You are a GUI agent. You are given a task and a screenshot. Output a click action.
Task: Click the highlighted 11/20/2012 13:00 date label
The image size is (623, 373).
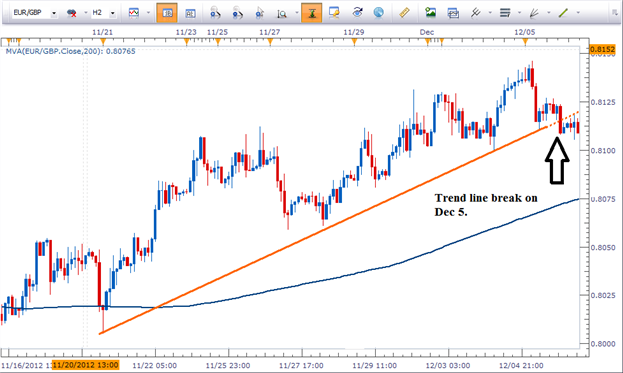86,365
